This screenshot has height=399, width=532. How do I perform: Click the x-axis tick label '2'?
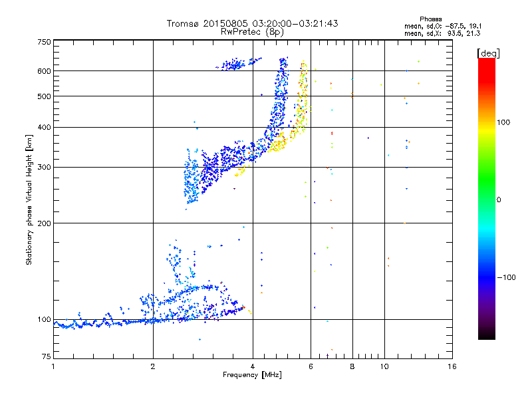point(153,366)
